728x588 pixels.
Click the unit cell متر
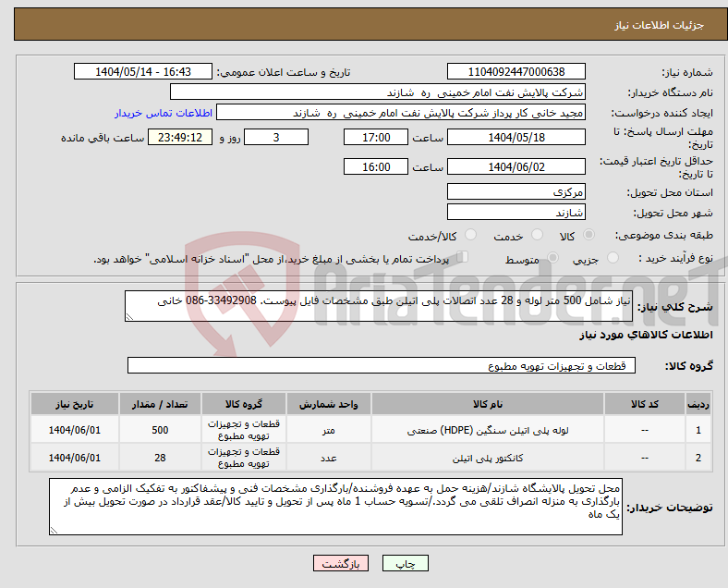(x=329, y=430)
